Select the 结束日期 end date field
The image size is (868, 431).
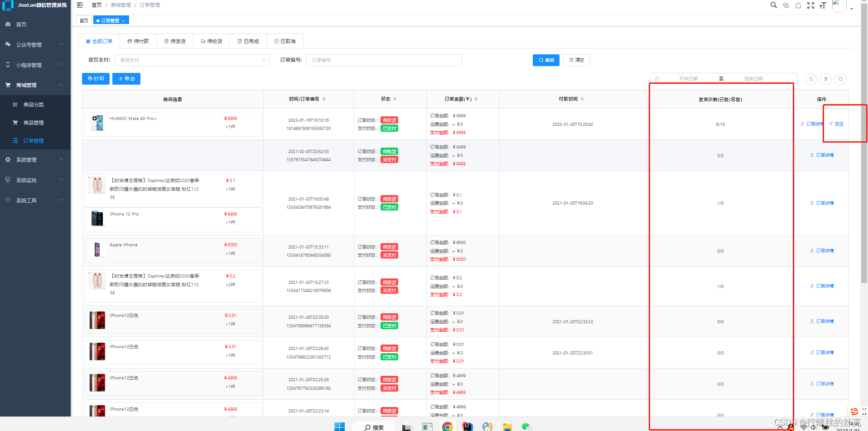[753, 79]
